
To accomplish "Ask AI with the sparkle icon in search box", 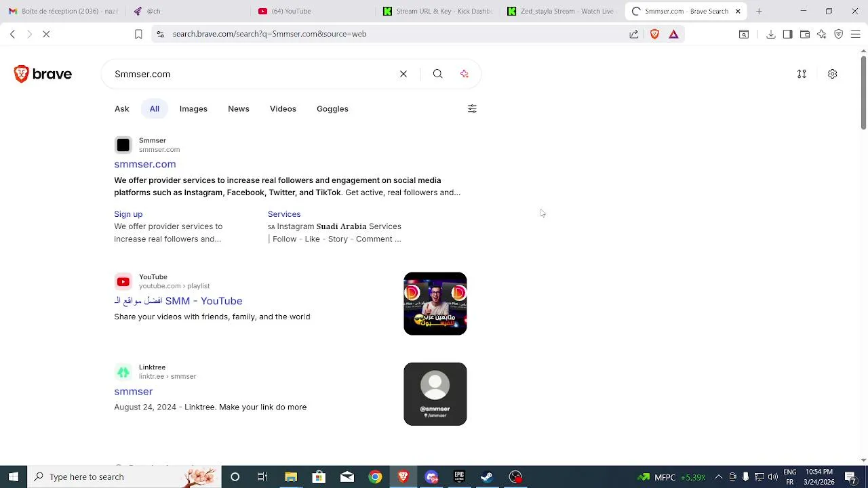I will (465, 74).
